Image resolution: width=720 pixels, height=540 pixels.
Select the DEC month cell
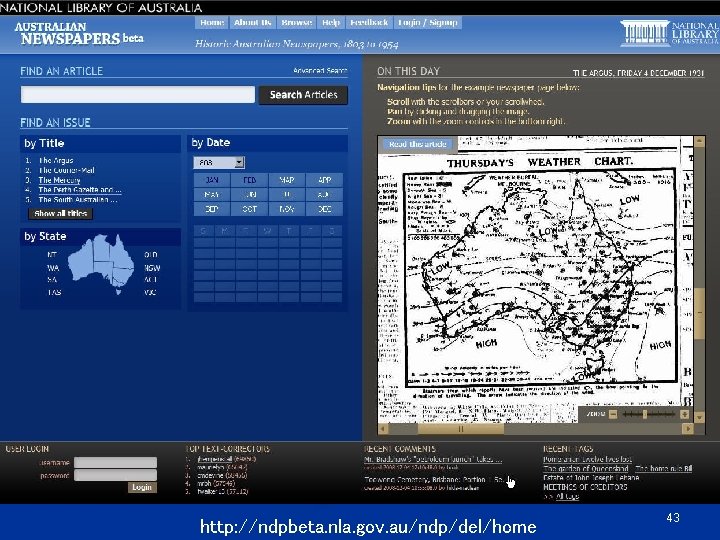coord(324,209)
